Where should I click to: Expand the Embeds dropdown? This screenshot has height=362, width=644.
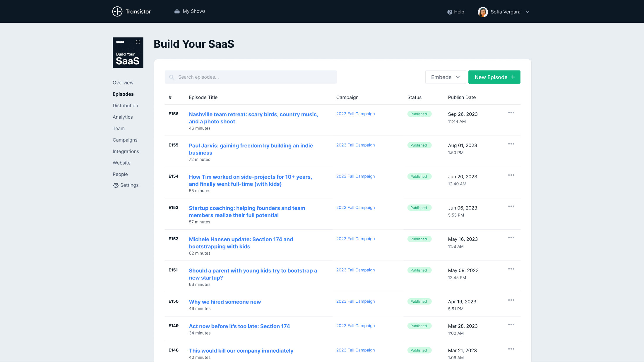coord(445,77)
